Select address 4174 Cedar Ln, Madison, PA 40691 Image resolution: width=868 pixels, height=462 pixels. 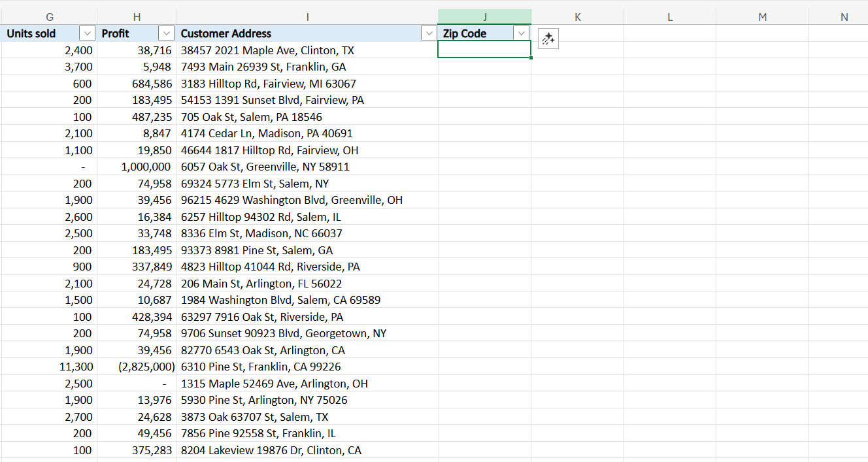307,133
